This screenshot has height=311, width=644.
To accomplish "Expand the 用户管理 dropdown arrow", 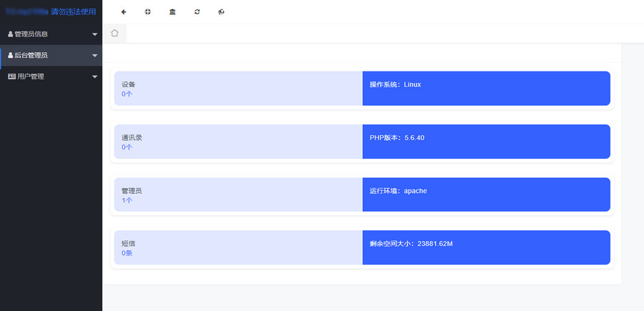I will click(x=94, y=77).
